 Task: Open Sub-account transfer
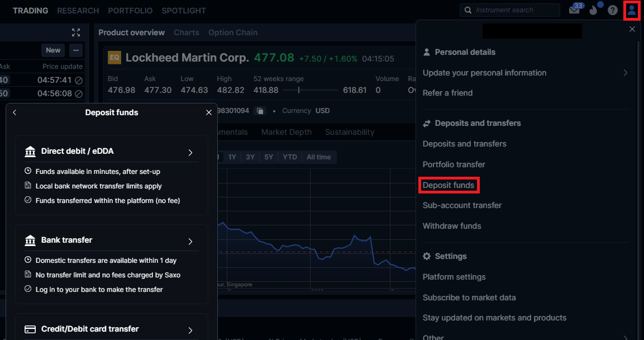pyautogui.click(x=462, y=205)
